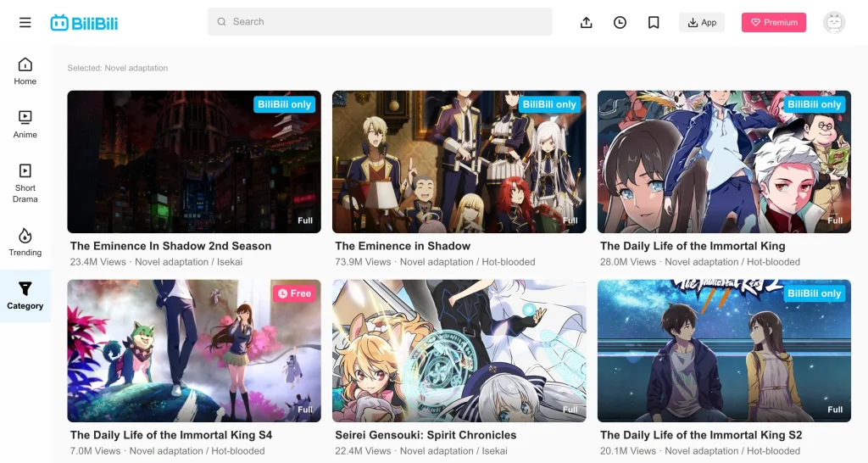This screenshot has height=463, width=868.
Task: Click the Free badge on Immortal King S4
Action: click(x=294, y=293)
